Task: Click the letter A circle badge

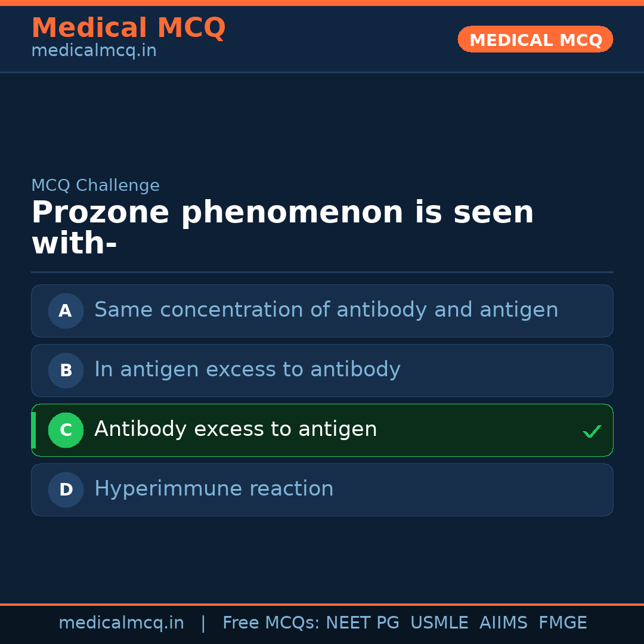Action: 66,311
